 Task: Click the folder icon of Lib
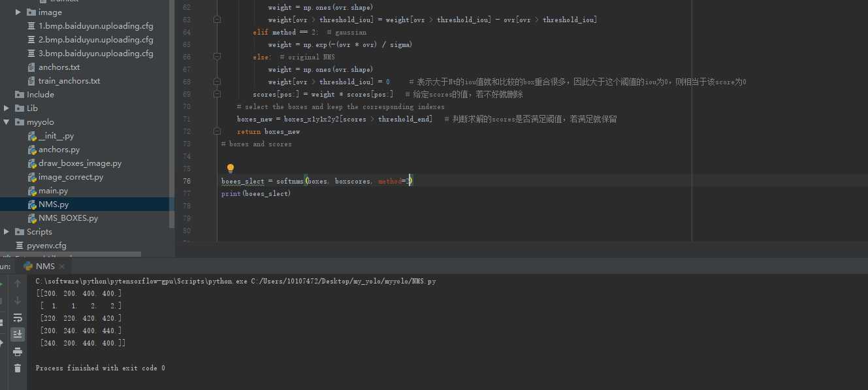(18, 108)
